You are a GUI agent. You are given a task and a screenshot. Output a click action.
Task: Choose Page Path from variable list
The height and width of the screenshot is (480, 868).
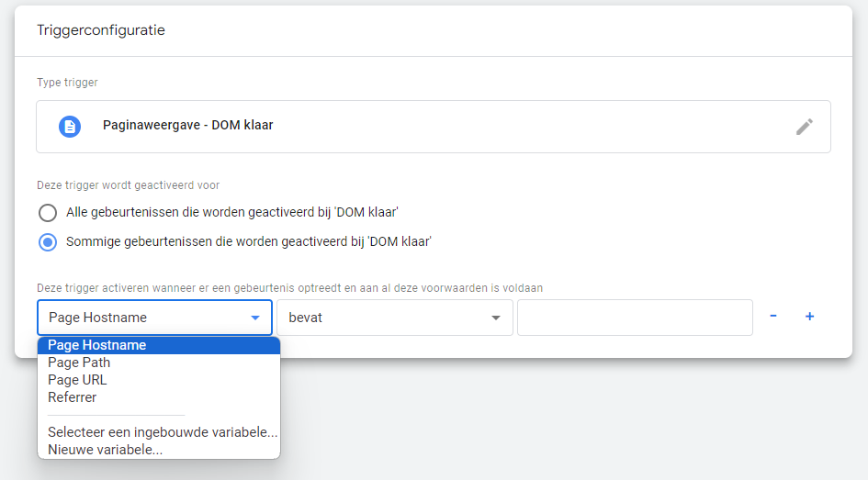click(x=80, y=363)
